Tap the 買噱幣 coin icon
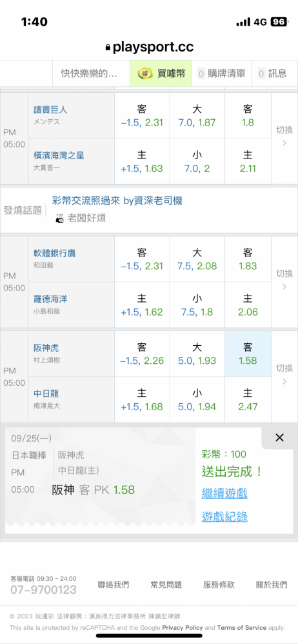 pyautogui.click(x=146, y=73)
